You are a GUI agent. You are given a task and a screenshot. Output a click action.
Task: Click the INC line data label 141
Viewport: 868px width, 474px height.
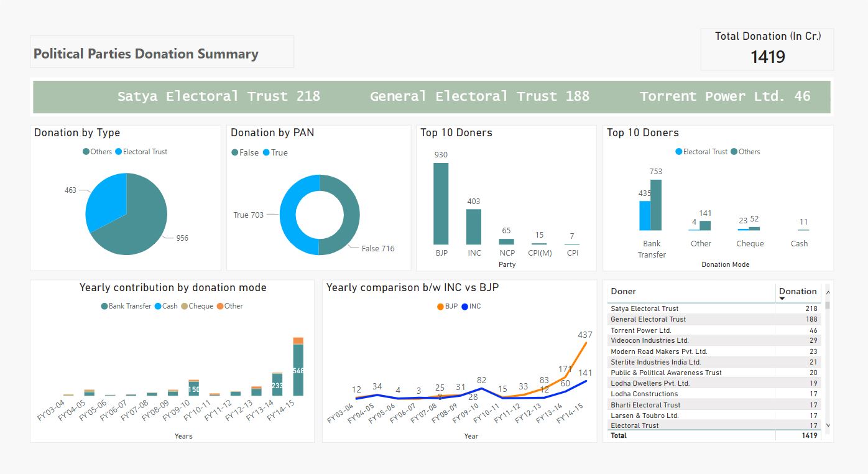click(586, 373)
